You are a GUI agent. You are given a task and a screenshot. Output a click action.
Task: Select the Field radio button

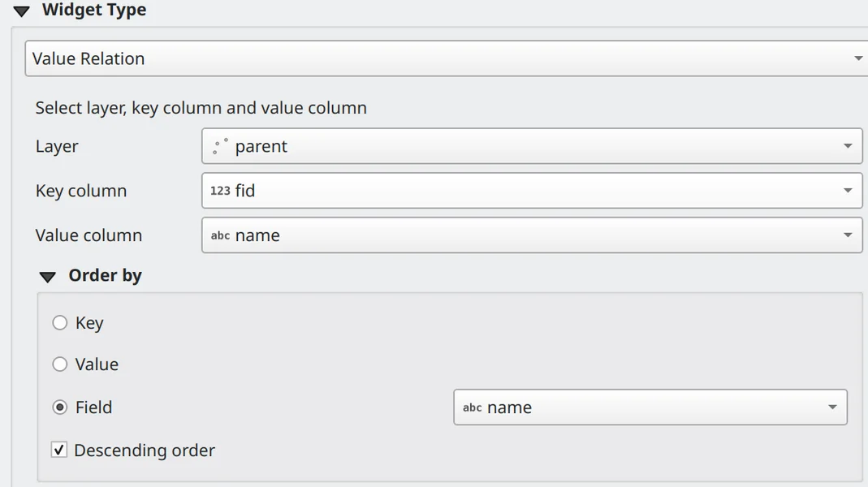coord(60,407)
